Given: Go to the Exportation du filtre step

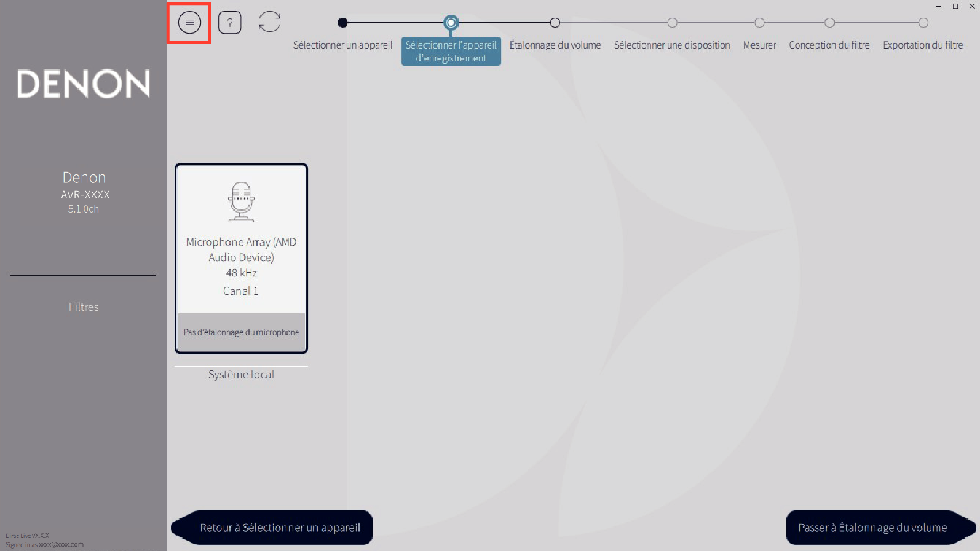Looking at the screenshot, I should 923,23.
